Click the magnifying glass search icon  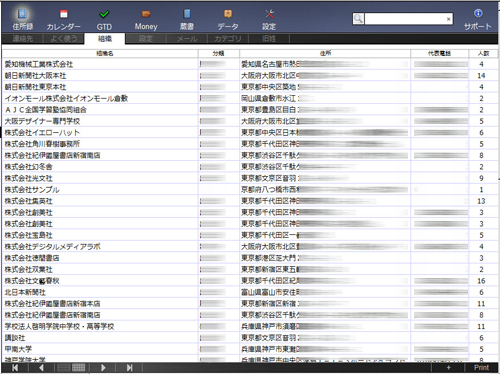(x=358, y=19)
